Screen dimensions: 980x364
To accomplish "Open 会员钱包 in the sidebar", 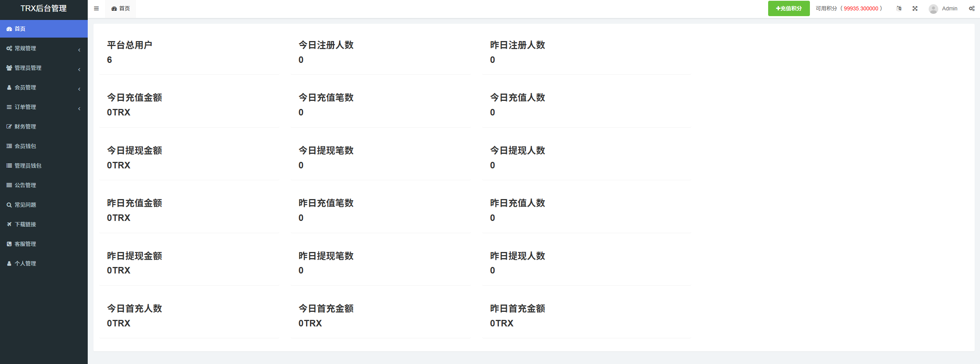I will (44, 146).
